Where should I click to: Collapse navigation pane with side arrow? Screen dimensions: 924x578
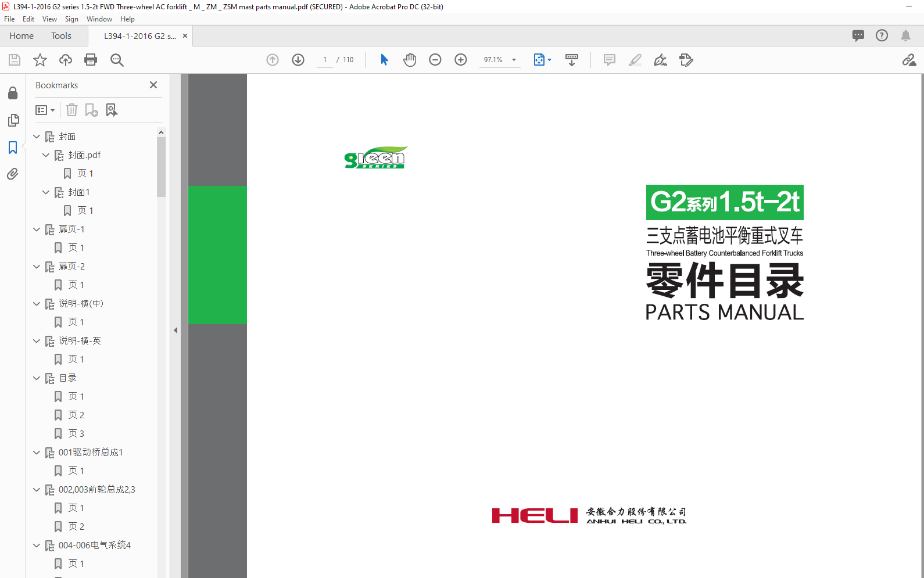176,330
